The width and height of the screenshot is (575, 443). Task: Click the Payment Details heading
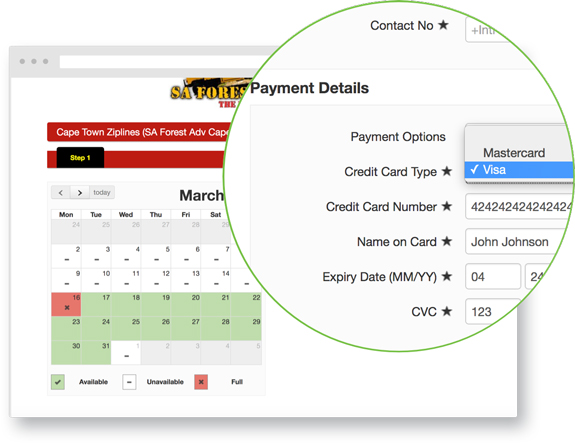tap(310, 88)
